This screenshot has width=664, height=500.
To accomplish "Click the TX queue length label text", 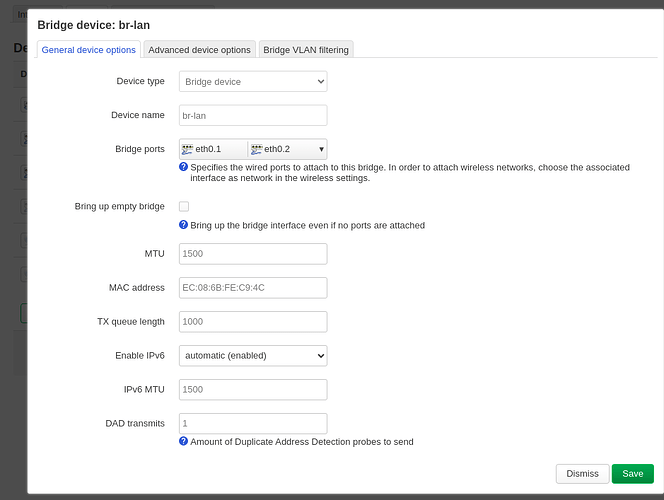I will [x=131, y=321].
